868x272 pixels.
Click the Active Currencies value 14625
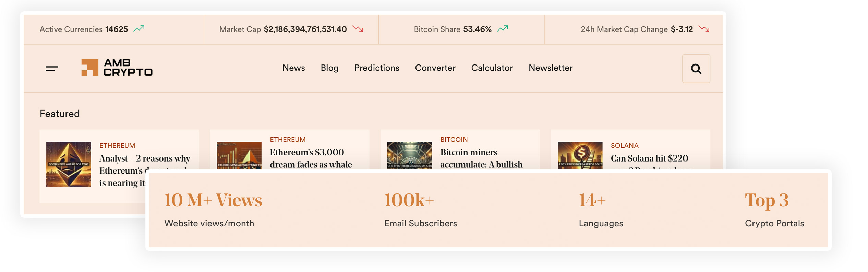pos(117,29)
